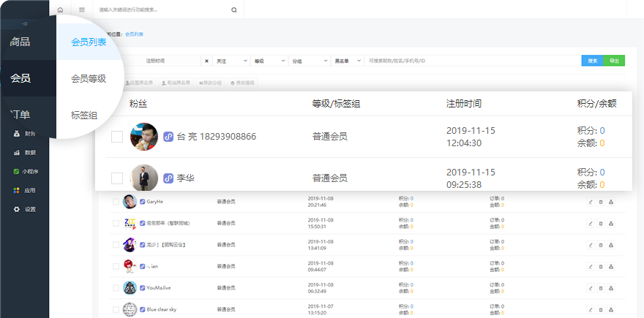Click the search magnifier icon
Viewport: 644px width, 318px height.
pyautogui.click(x=233, y=10)
